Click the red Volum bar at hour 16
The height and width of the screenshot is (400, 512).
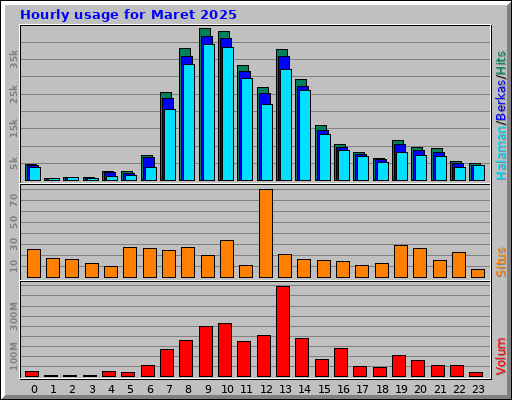pyautogui.click(x=341, y=362)
